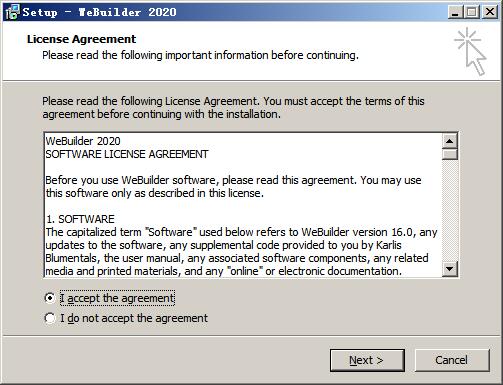Click the empty scrollbar track below the thumb
Image resolution: width=503 pixels, height=385 pixels.
(450, 211)
